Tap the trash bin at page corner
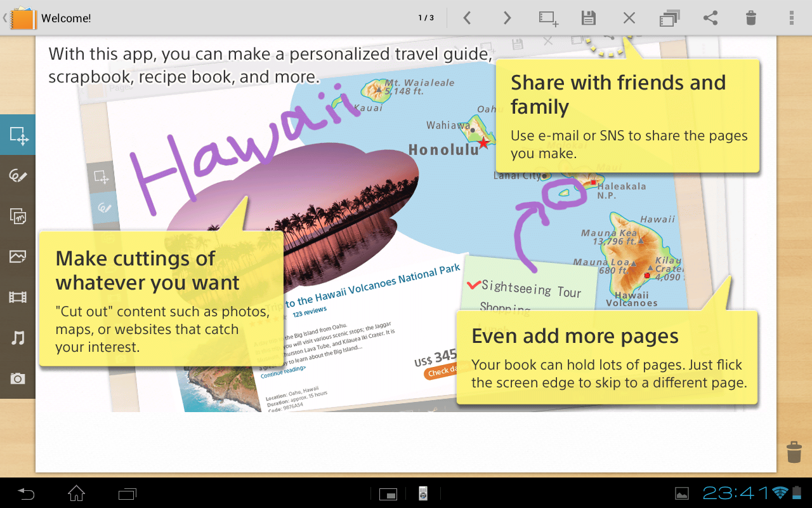 click(794, 452)
